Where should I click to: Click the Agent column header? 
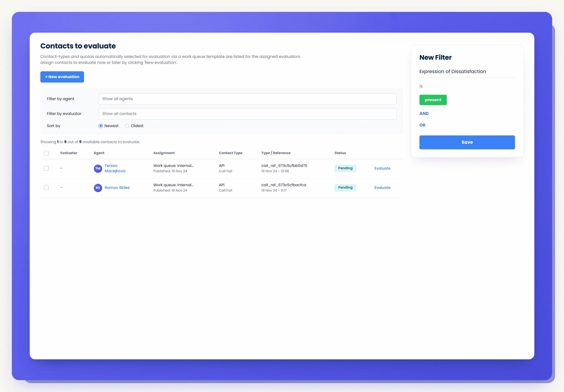click(99, 153)
